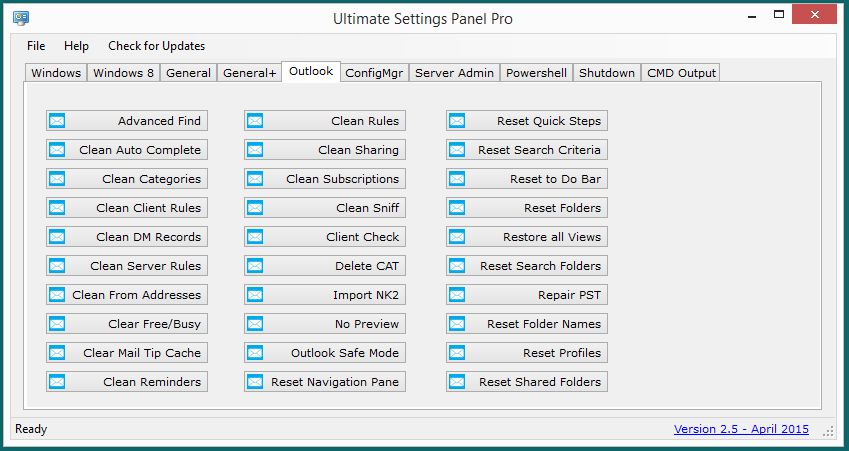Click the envelope icon beside Clean Rules

(255, 121)
